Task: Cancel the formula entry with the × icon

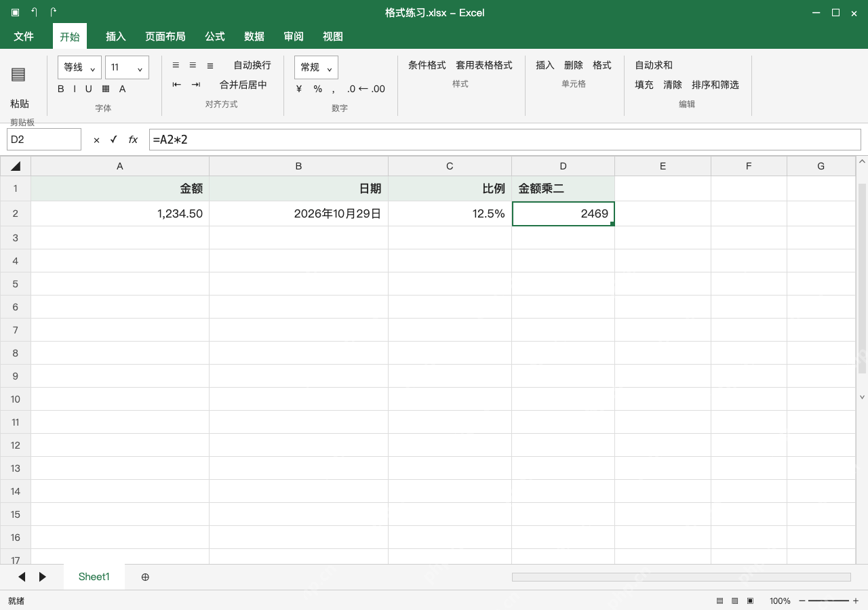Action: point(96,140)
